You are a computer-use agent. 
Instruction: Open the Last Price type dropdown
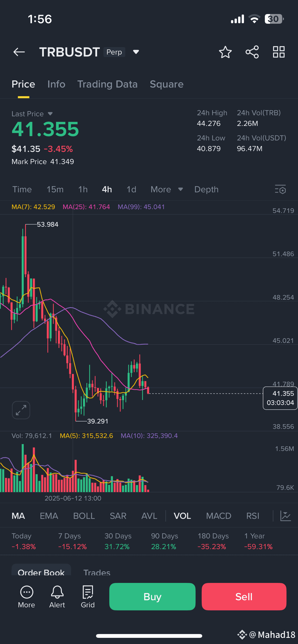[x=50, y=114]
